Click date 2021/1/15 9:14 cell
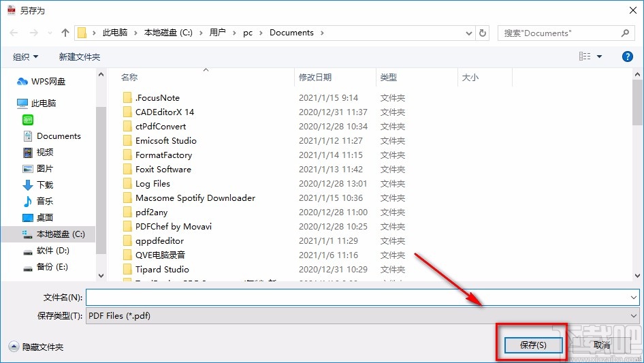 (x=328, y=98)
